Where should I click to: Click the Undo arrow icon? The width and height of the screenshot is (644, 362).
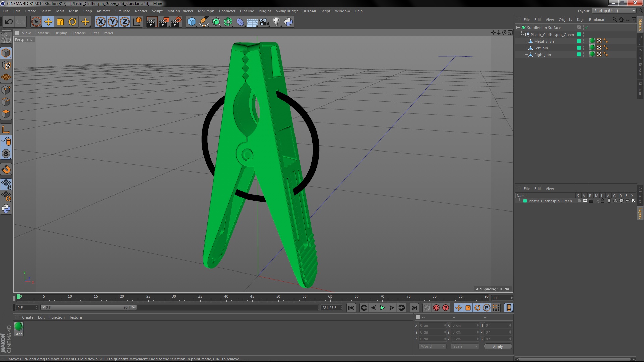tap(9, 22)
